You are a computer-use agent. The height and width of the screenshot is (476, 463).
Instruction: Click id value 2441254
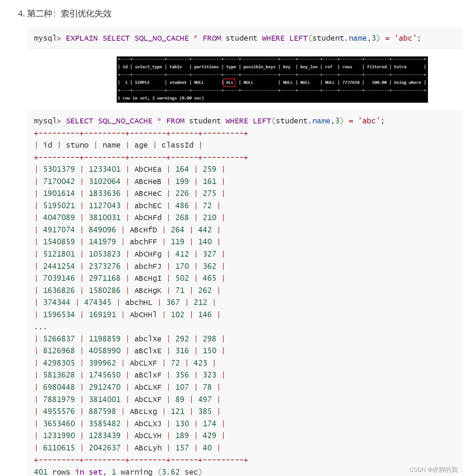click(x=59, y=266)
